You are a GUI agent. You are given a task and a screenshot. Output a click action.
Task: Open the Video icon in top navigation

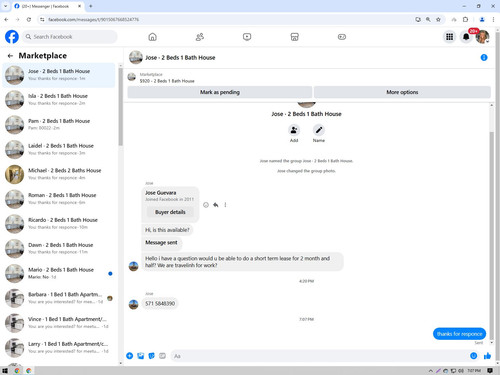coord(247,37)
